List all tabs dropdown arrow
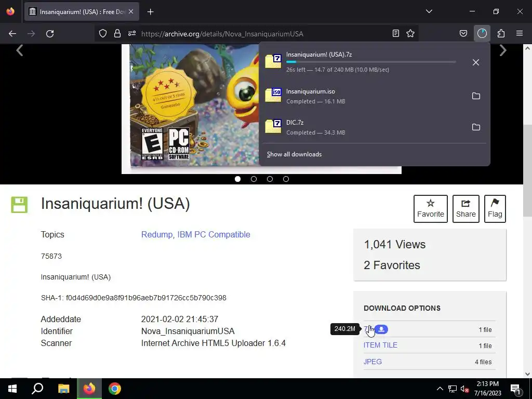The width and height of the screenshot is (532, 399). click(x=429, y=11)
